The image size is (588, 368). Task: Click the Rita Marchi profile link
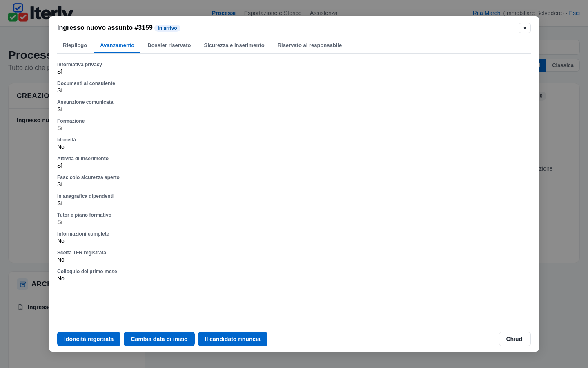487,13
